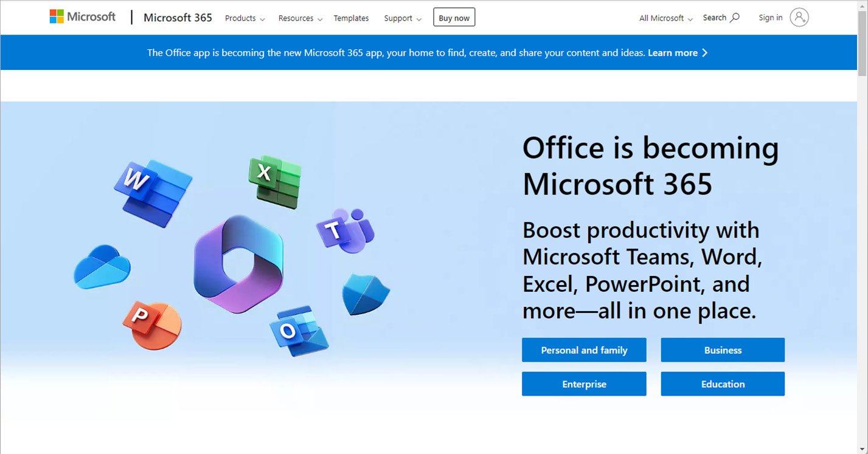Click the blue banner announcement text
868x454 pixels.
point(395,53)
